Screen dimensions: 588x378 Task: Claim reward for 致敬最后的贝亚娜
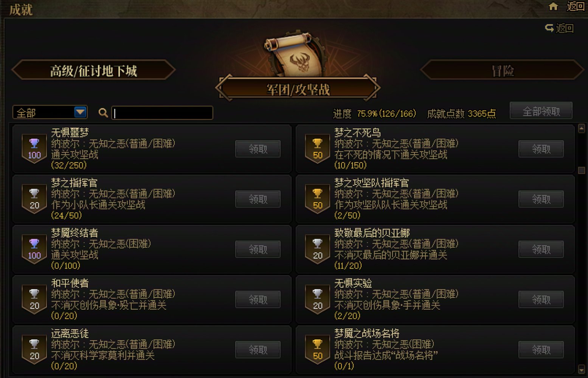click(x=541, y=249)
